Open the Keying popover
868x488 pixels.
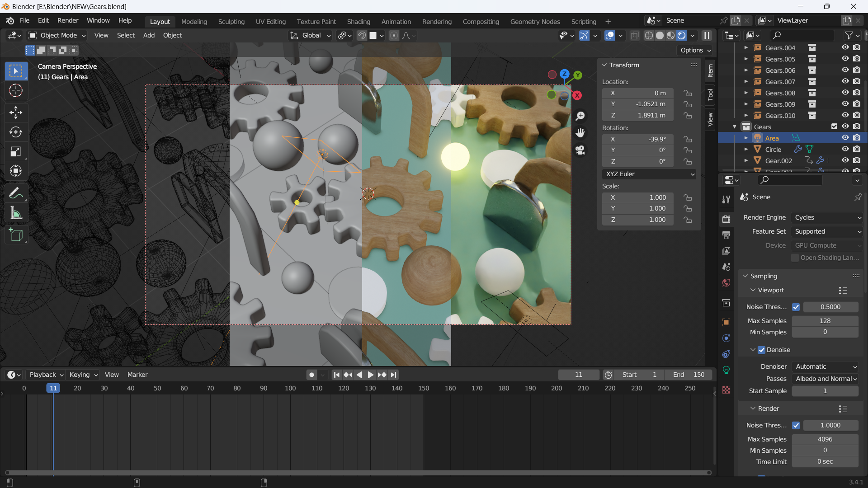(83, 375)
